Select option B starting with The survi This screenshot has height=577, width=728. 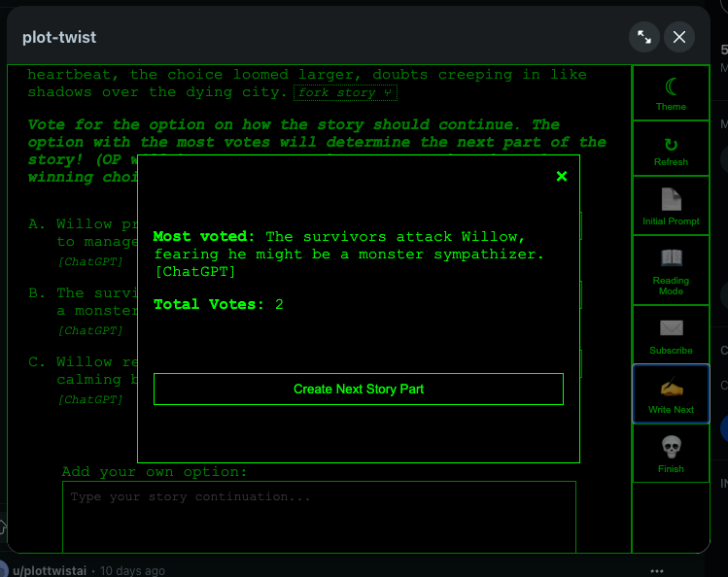point(84,302)
